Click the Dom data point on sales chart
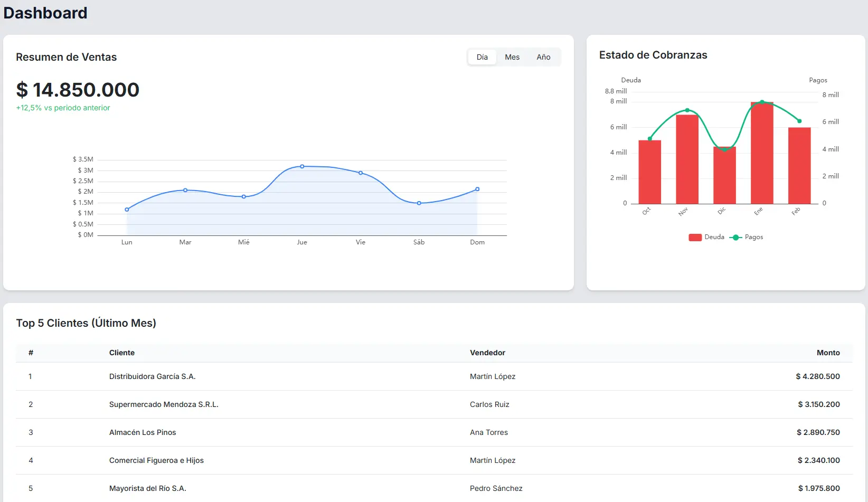This screenshot has height=502, width=868. (x=477, y=189)
